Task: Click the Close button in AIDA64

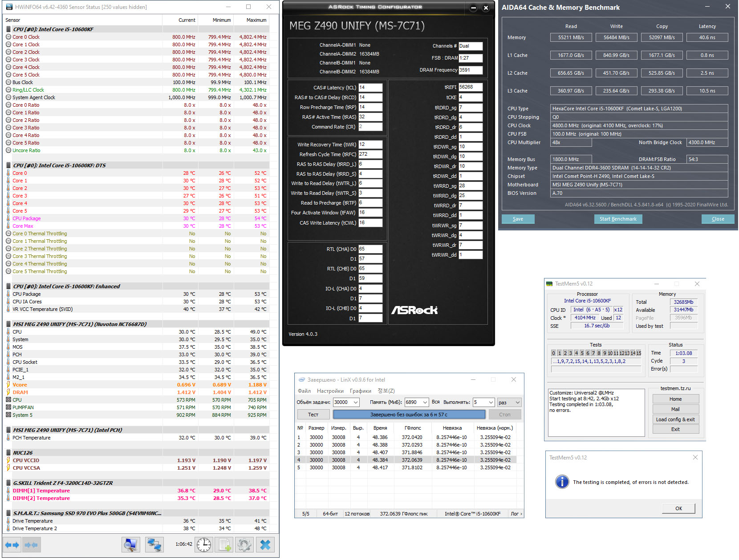Action: pyautogui.click(x=718, y=219)
